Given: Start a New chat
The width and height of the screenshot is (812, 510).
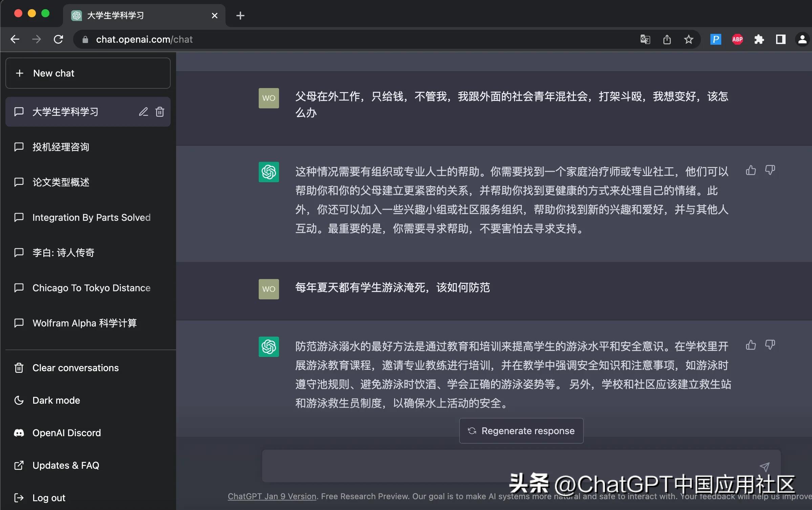Looking at the screenshot, I should click(x=87, y=73).
